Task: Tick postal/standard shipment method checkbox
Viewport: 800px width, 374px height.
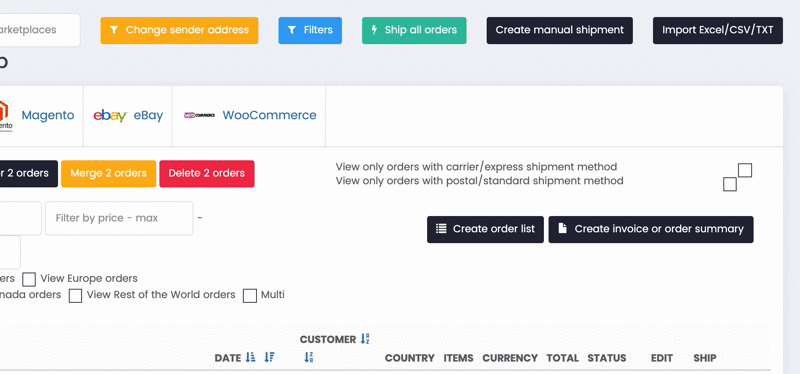Action: [730, 184]
